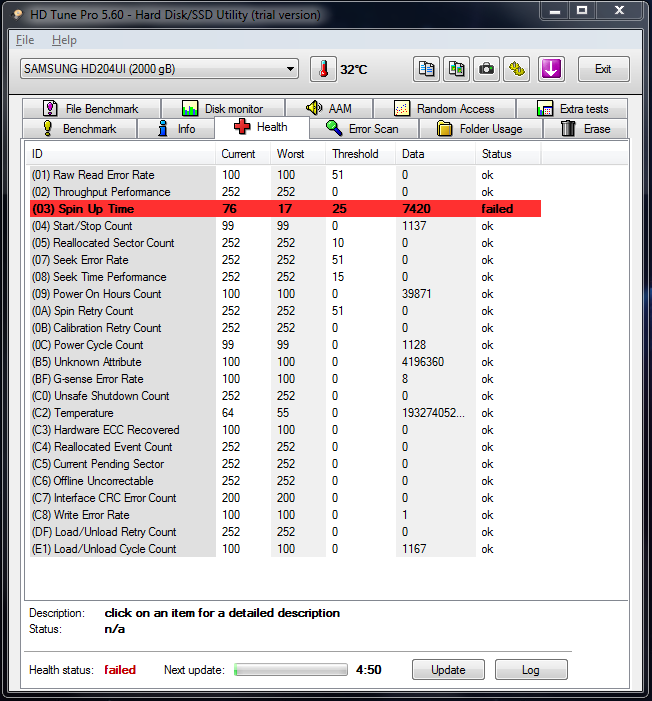
Task: Open the Log button
Action: pyautogui.click(x=531, y=670)
